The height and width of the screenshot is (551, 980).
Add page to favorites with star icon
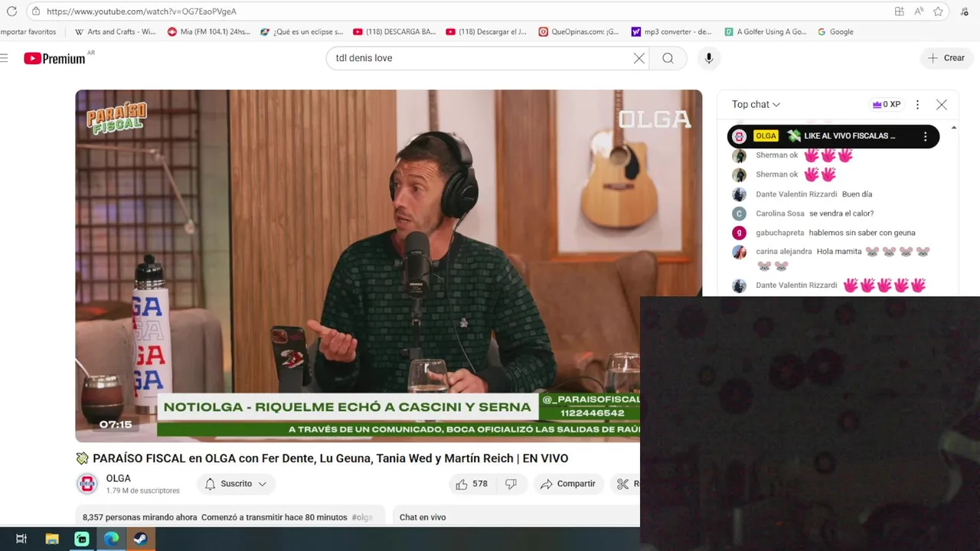(x=938, y=11)
